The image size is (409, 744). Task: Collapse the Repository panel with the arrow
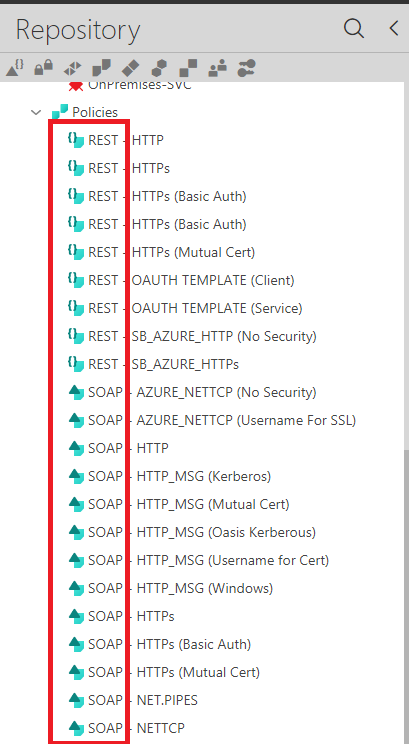(393, 28)
